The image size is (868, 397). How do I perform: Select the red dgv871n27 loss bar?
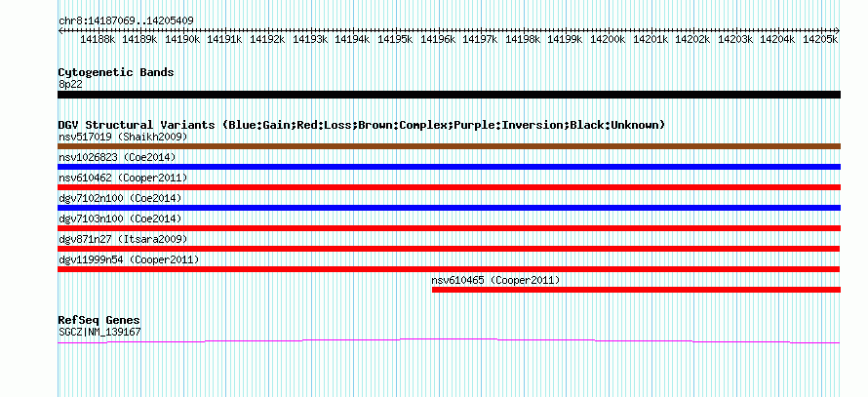point(449,249)
